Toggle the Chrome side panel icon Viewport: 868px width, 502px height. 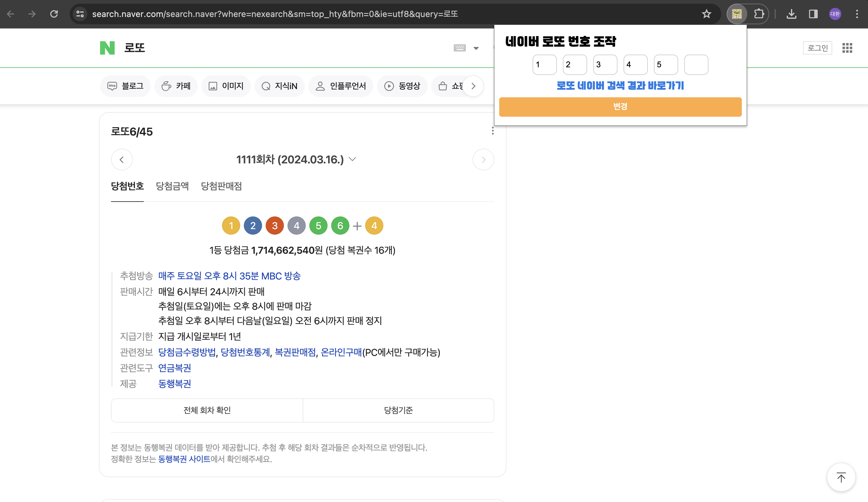click(813, 14)
